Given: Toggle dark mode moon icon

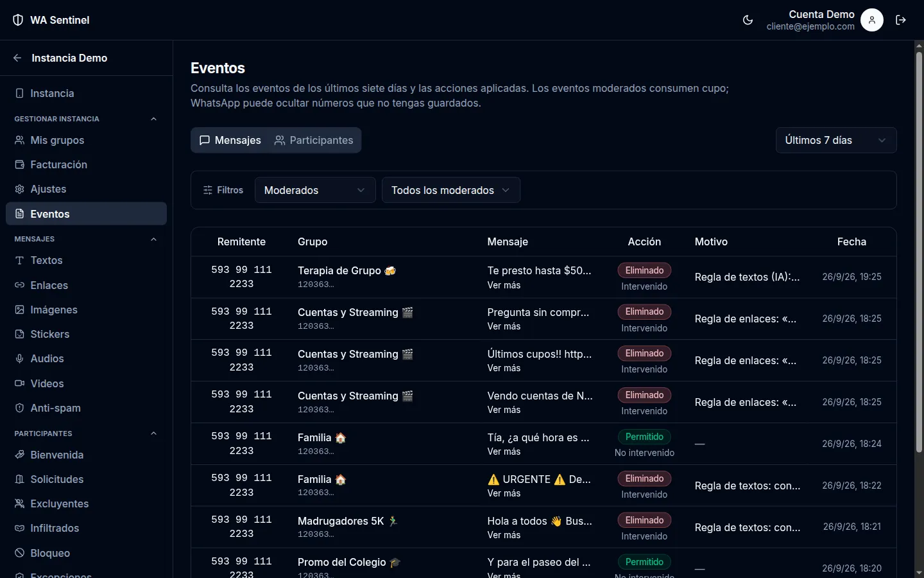Looking at the screenshot, I should click(748, 20).
